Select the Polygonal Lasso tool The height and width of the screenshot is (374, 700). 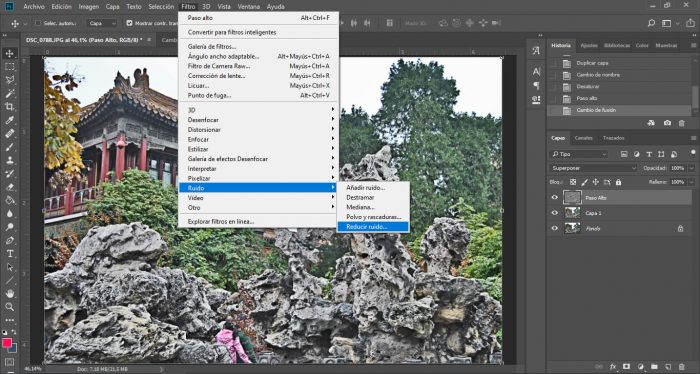[x=9, y=80]
